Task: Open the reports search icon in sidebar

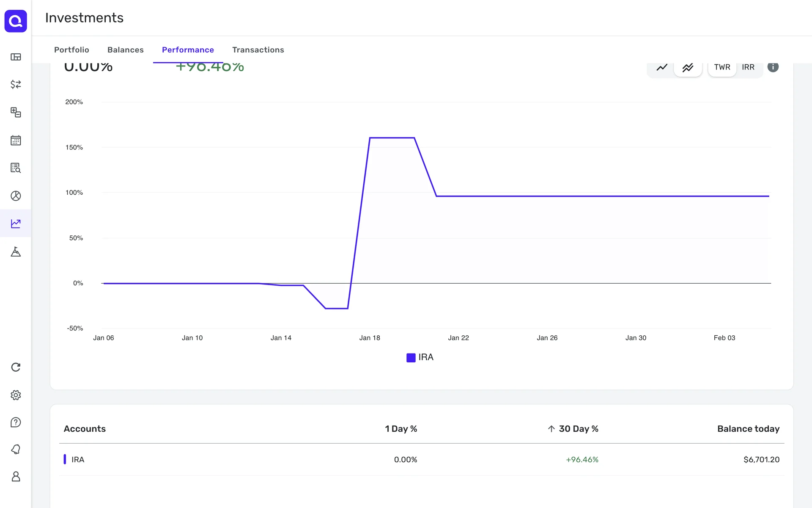Action: click(16, 168)
